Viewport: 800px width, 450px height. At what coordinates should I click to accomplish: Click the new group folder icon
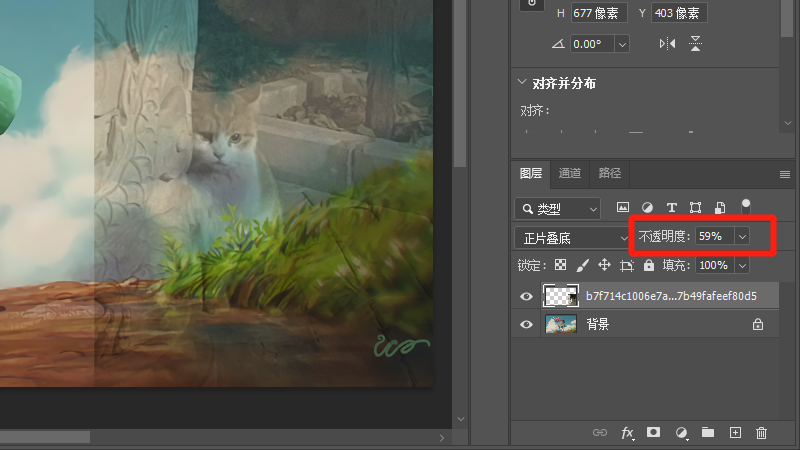tap(708, 433)
